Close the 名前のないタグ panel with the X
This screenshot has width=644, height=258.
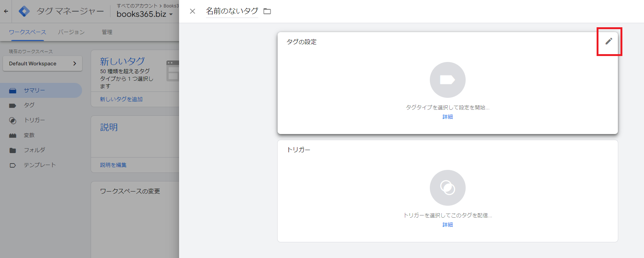point(193,11)
